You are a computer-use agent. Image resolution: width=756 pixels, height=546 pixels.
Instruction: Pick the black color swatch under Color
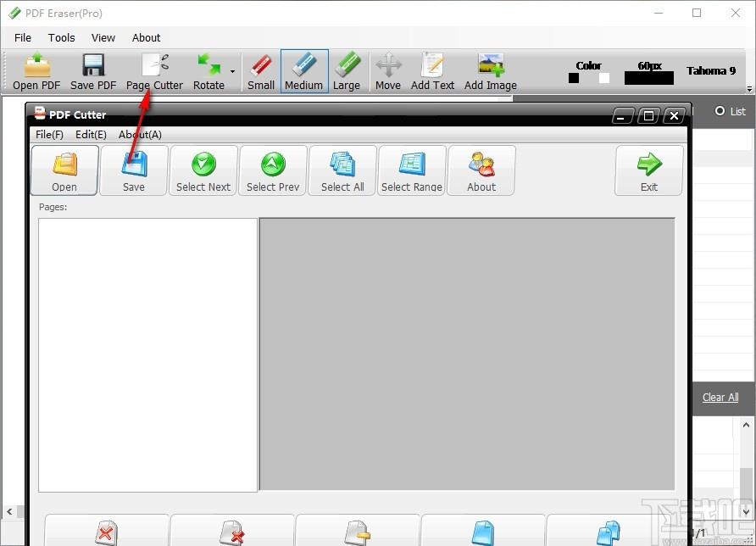pyautogui.click(x=574, y=78)
